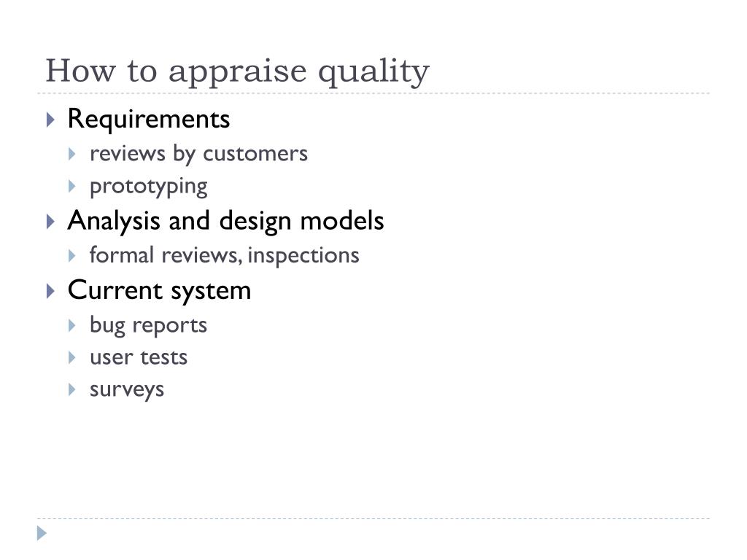Click the Current system heading text
This screenshot has width=747, height=560.
pyautogui.click(x=159, y=291)
